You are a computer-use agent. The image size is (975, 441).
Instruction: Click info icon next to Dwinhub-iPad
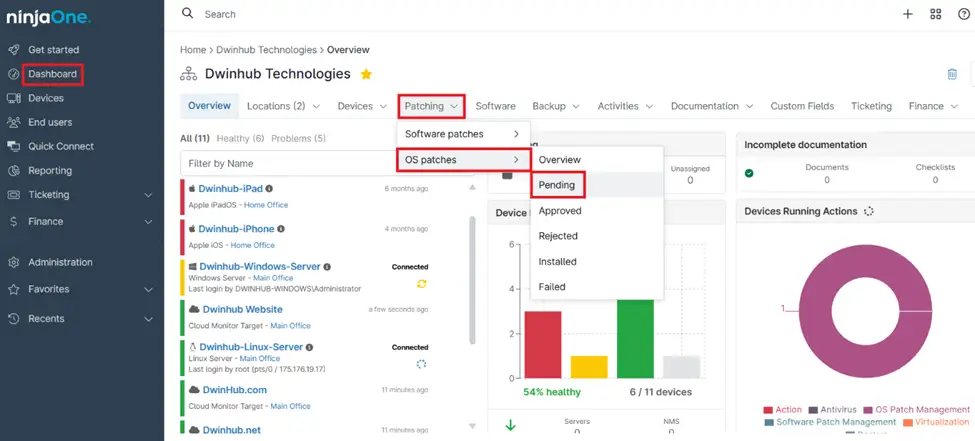[269, 188]
